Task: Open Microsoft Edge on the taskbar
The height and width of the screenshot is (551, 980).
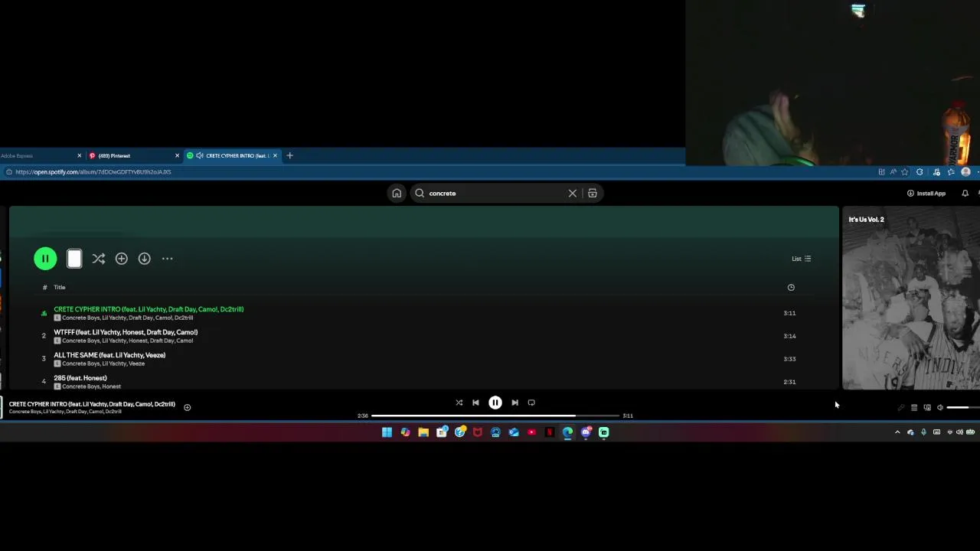Action: [567, 432]
